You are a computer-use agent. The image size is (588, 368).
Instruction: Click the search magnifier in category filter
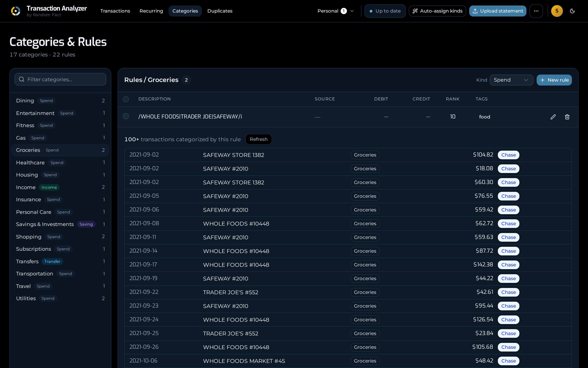[21, 79]
